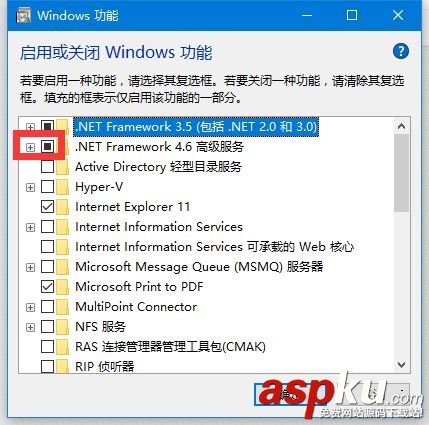Screen dimensions: 429x425
Task: Click the Active Directory 轻型目录服务 folder icon
Action: 63,167
